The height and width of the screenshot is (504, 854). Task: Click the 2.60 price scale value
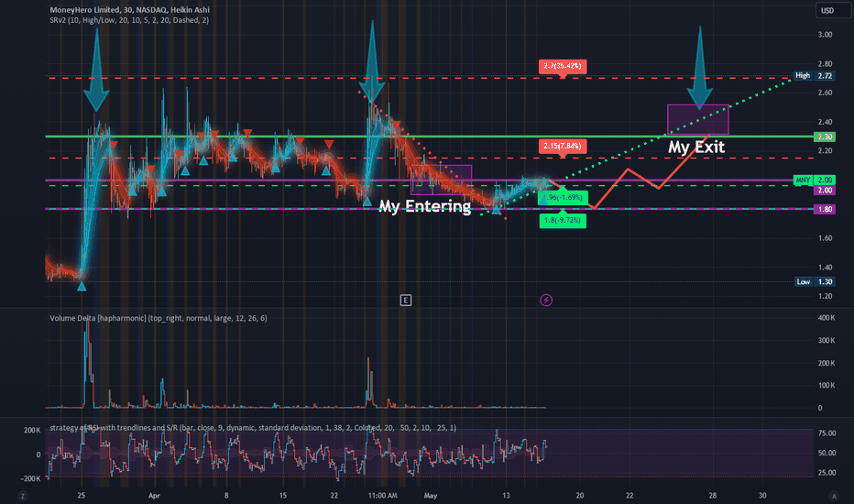(825, 93)
